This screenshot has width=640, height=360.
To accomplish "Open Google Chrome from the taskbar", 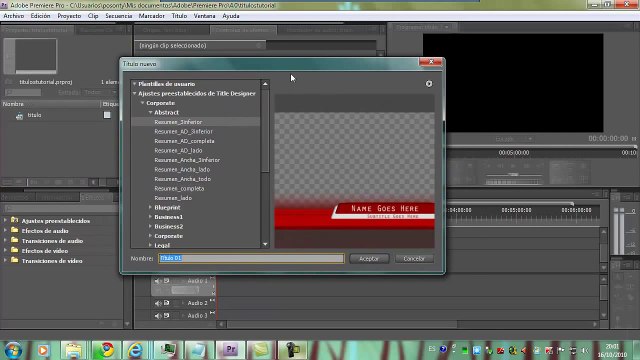I will (106, 350).
